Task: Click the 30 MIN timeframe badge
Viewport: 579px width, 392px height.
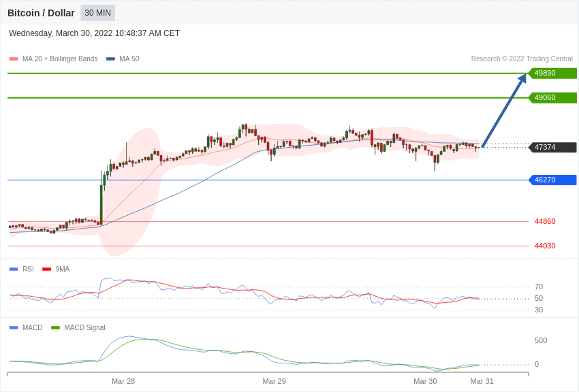Action: pos(98,13)
